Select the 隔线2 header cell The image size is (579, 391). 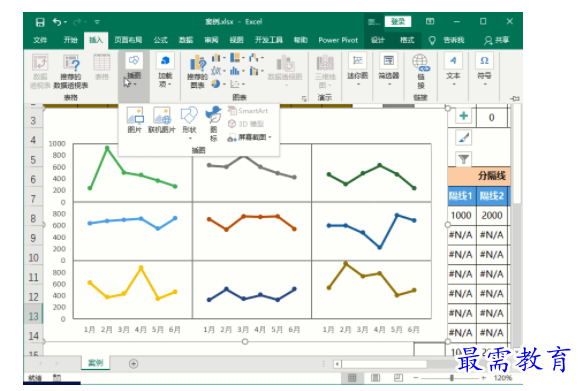[492, 196]
